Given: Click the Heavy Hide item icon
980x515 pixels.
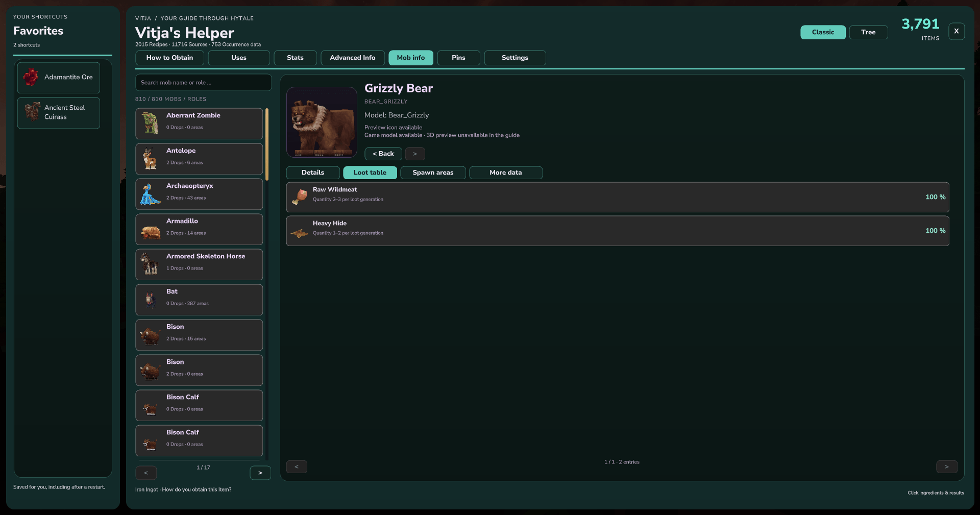Looking at the screenshot, I should coord(300,233).
